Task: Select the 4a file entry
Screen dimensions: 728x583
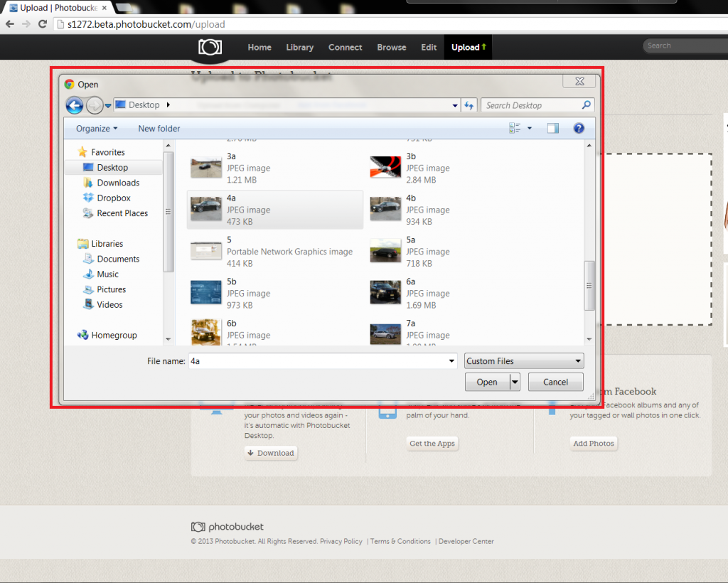Action: pos(275,210)
